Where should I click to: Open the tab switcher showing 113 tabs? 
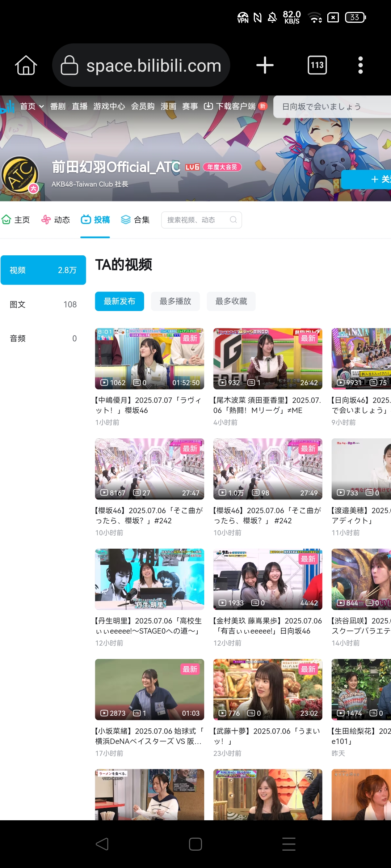317,65
